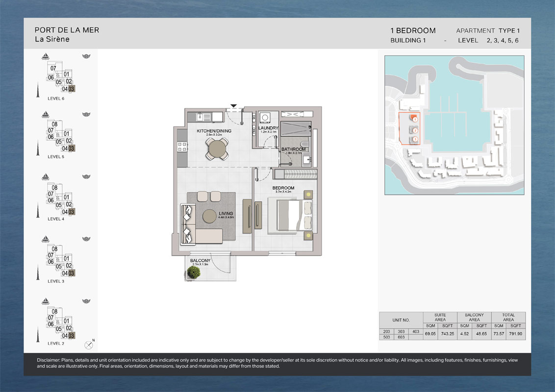Image resolution: width=555 pixels, height=392 pixels.
Task: Click the potted plant icon on the Balcony
Action: (194, 272)
